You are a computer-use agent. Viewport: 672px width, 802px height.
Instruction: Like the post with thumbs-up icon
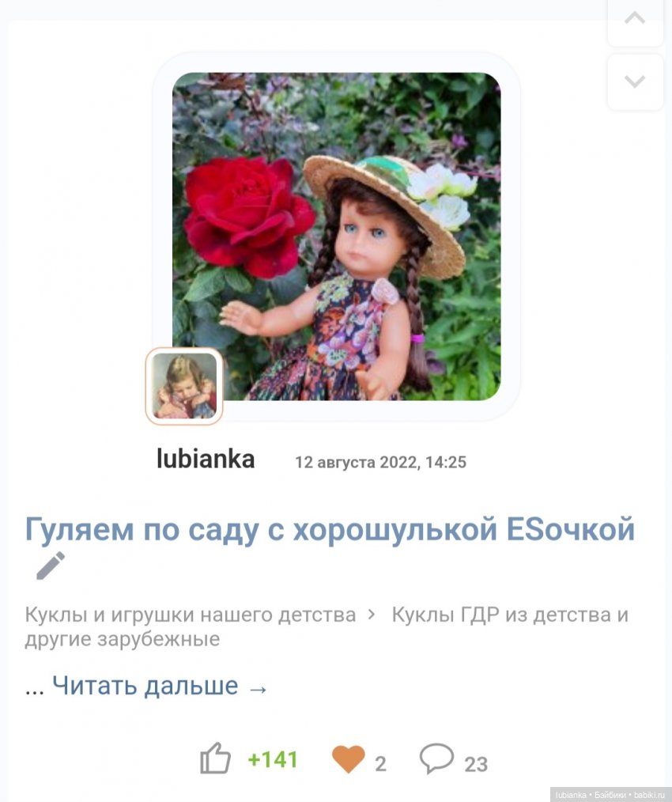[x=215, y=758]
